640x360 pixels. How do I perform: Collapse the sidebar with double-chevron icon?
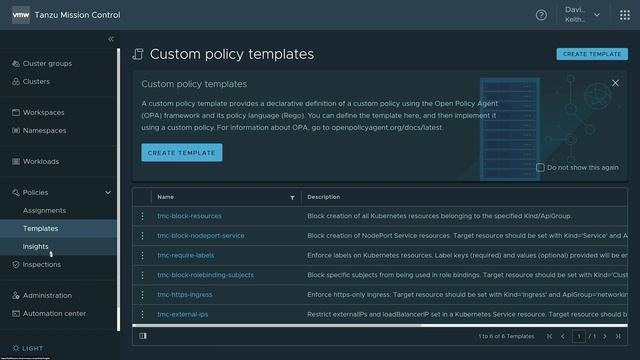111,39
